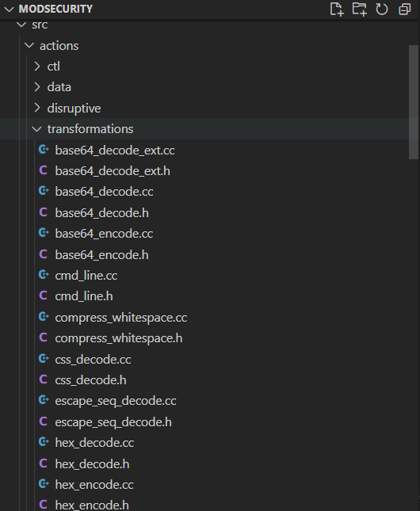Select the src folder label
Screen dimensions: 420x511
pyautogui.click(x=40, y=25)
